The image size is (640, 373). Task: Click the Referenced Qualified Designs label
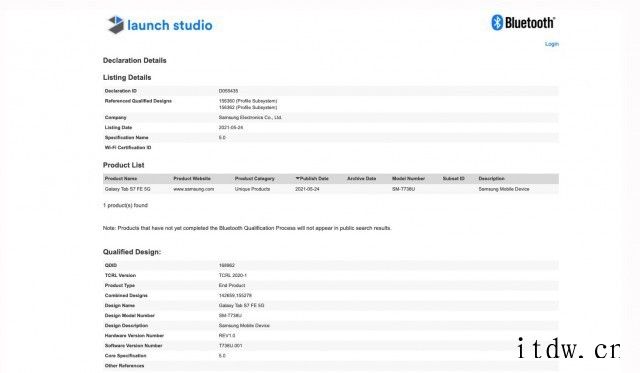[138, 101]
